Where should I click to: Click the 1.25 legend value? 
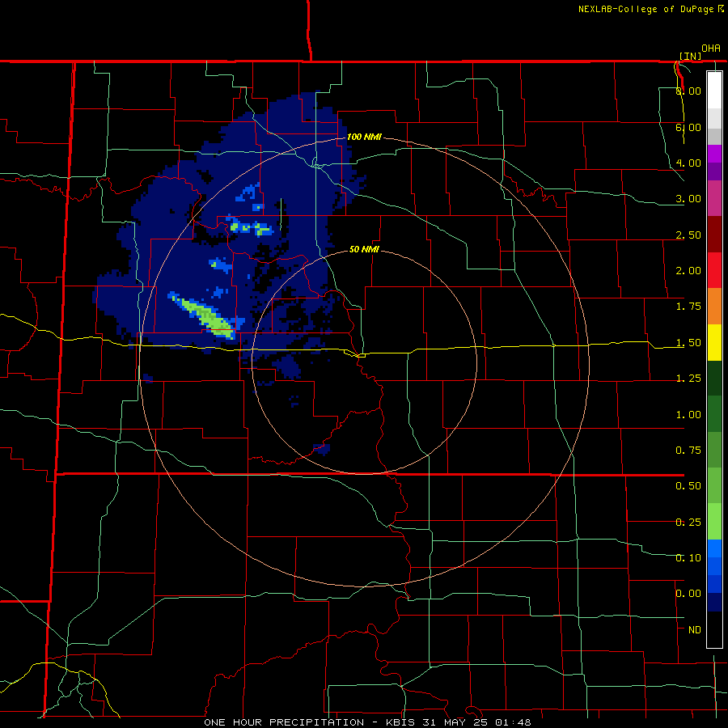click(688, 379)
